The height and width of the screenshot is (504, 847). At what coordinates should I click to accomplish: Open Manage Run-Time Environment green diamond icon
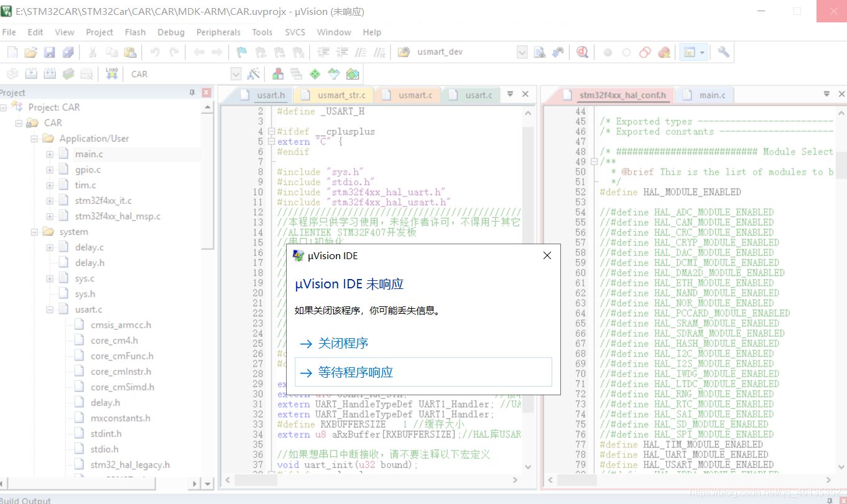[x=315, y=74]
